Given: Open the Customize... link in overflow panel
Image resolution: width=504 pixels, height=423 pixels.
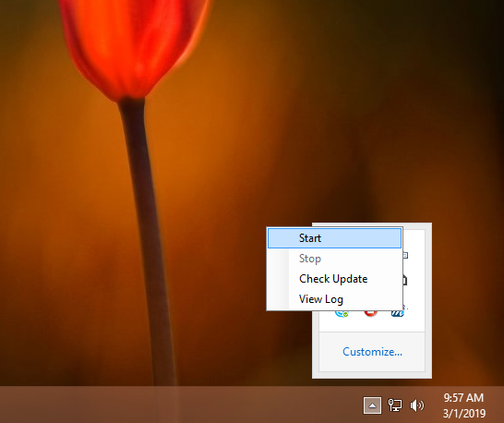Looking at the screenshot, I should (x=372, y=352).
